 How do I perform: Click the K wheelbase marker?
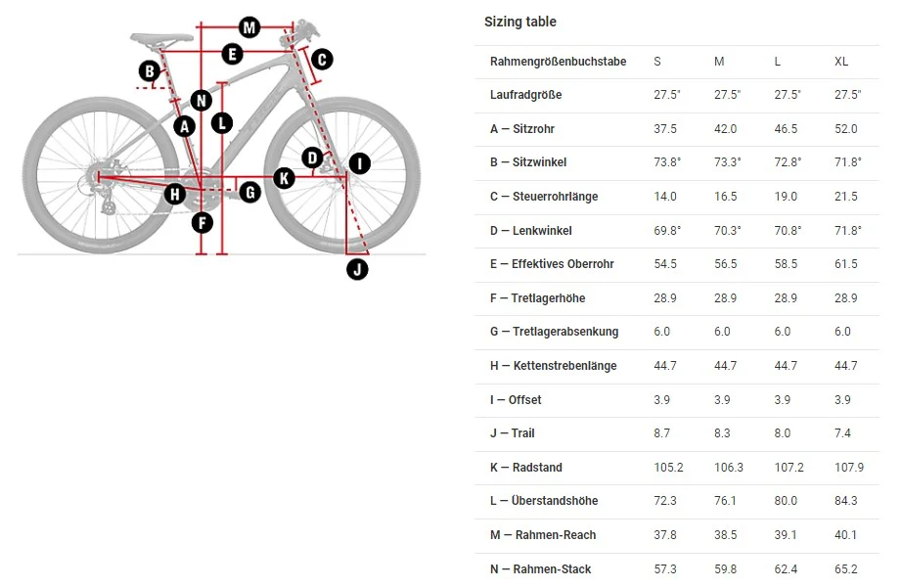coord(284,178)
